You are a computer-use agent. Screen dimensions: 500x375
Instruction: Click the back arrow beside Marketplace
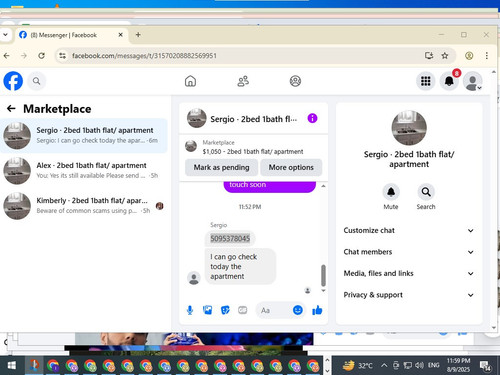pyautogui.click(x=11, y=108)
